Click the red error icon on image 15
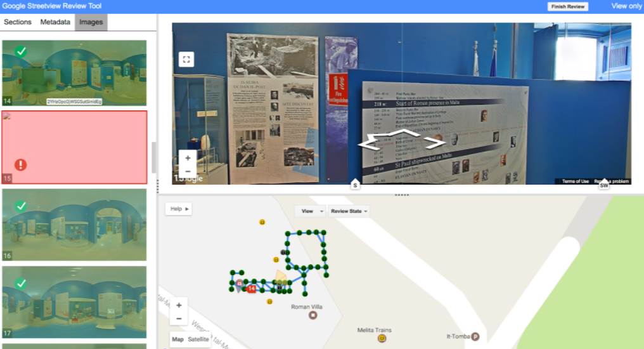This screenshot has width=644, height=349. [20, 165]
